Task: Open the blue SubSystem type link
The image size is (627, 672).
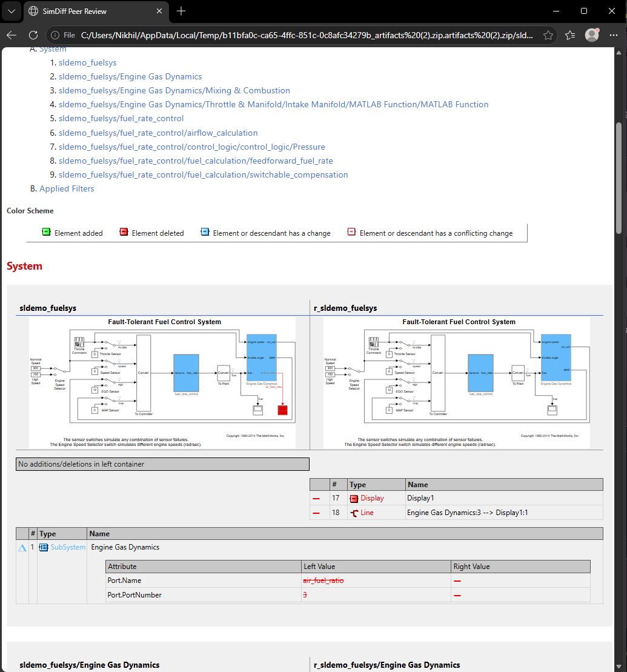Action: point(68,547)
